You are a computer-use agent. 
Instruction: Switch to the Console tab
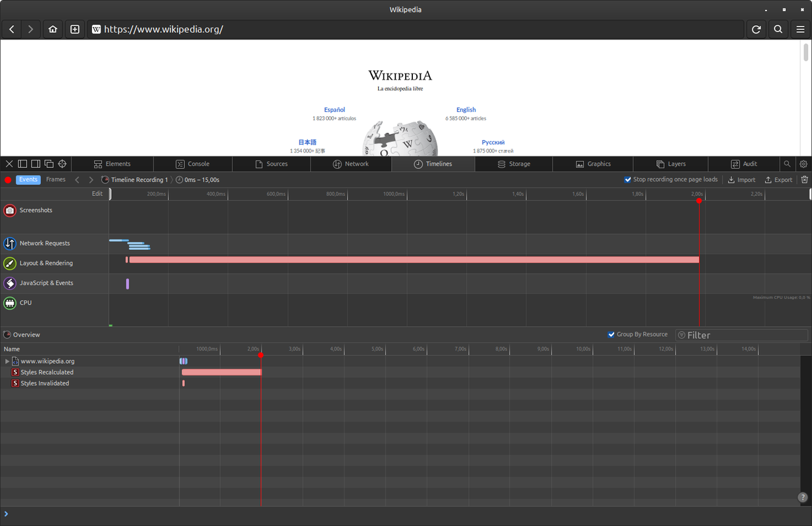(193, 164)
